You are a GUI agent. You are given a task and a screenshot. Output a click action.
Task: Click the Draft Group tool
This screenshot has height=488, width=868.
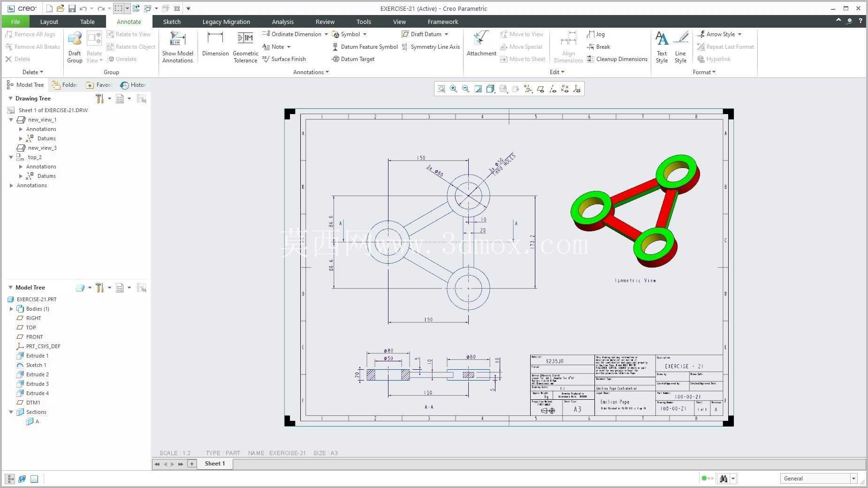point(75,47)
